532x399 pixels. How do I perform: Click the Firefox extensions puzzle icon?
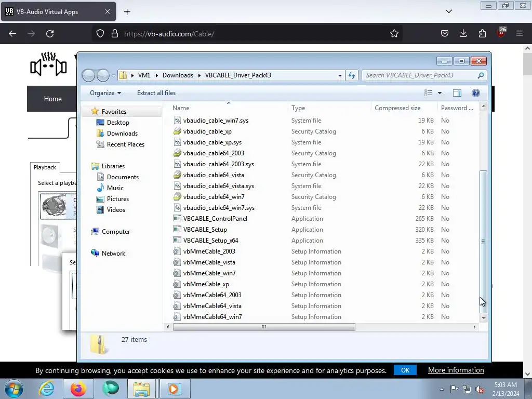click(482, 33)
